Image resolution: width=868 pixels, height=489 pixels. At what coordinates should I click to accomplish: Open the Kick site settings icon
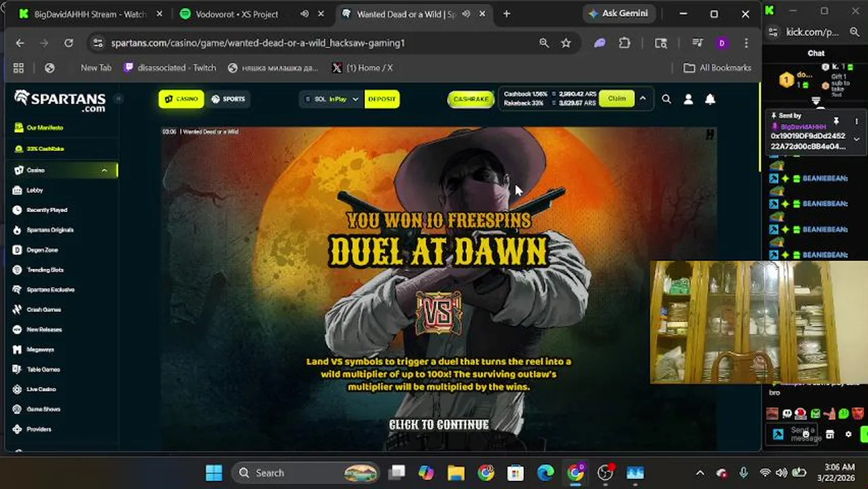pyautogui.click(x=774, y=32)
